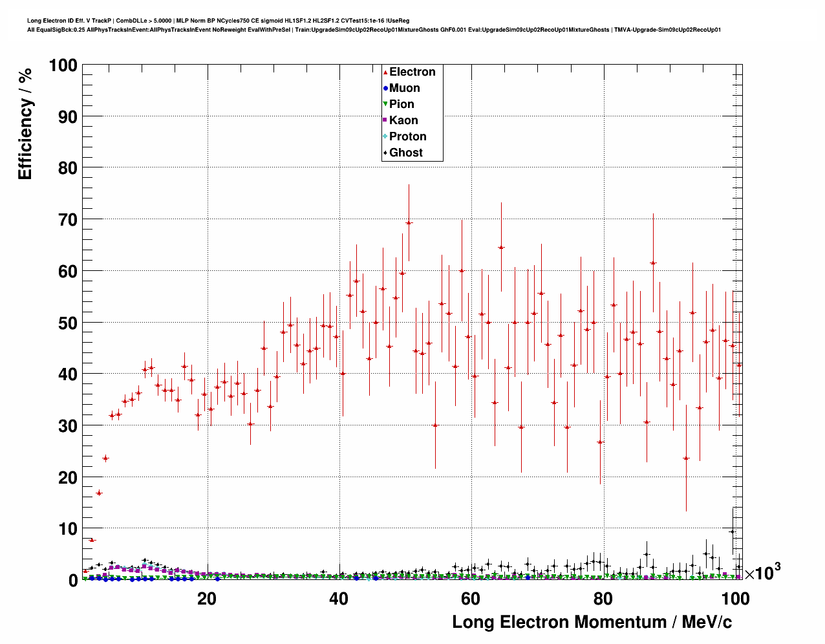825x644 pixels.
Task: Click the blue circle Muon legend marker
Action: pyautogui.click(x=386, y=88)
